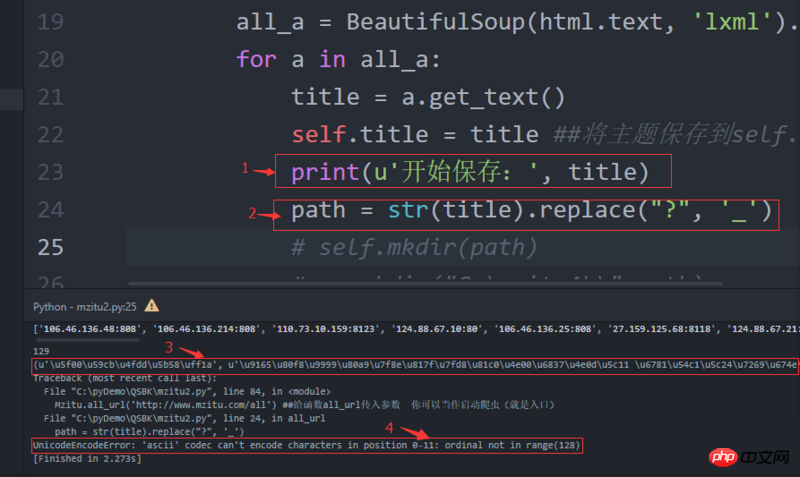Screen dimensions: 800x477
Task: Click the warning triangle icon beside mzitu2.py:25
Action: (x=152, y=306)
